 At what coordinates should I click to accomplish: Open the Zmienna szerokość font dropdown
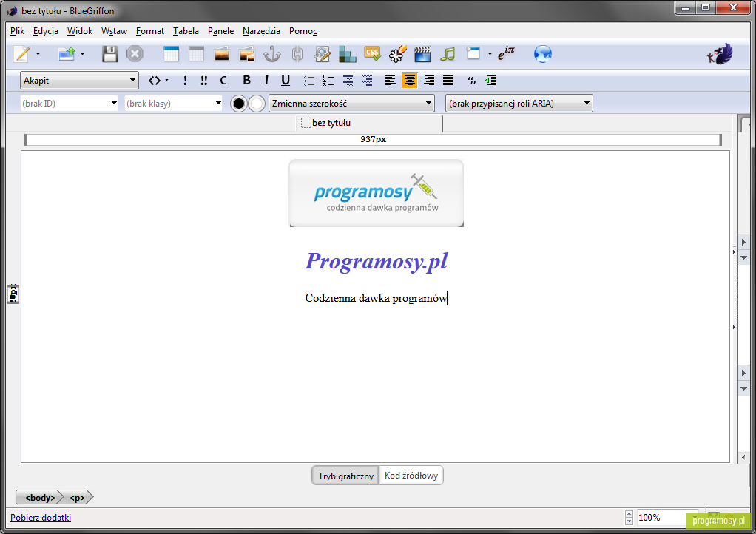pos(351,103)
